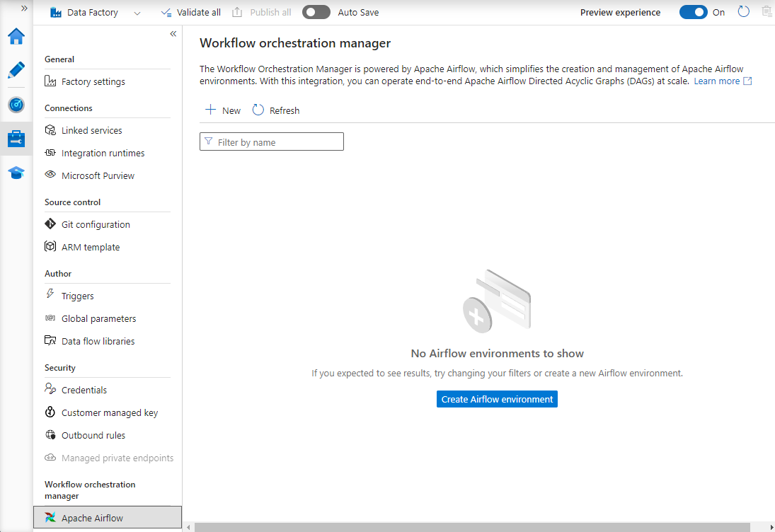Expand the sidebar with the top chevrons
This screenshot has width=775, height=532.
coord(23,8)
